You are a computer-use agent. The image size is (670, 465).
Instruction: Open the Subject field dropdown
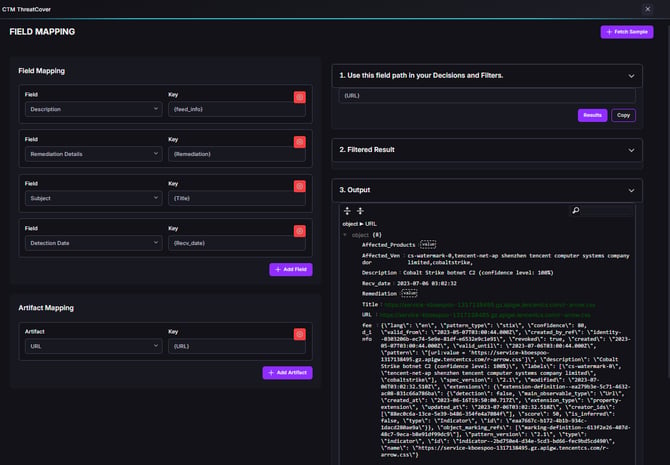tap(94, 198)
